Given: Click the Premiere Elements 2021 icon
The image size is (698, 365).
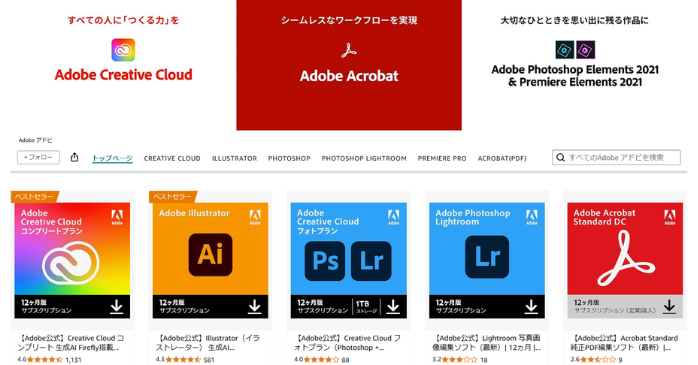Looking at the screenshot, I should point(585,50).
